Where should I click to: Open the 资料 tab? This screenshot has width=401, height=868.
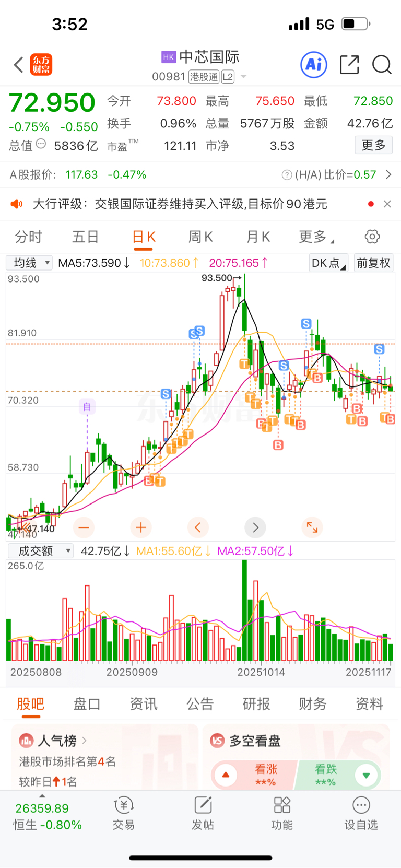tap(369, 705)
